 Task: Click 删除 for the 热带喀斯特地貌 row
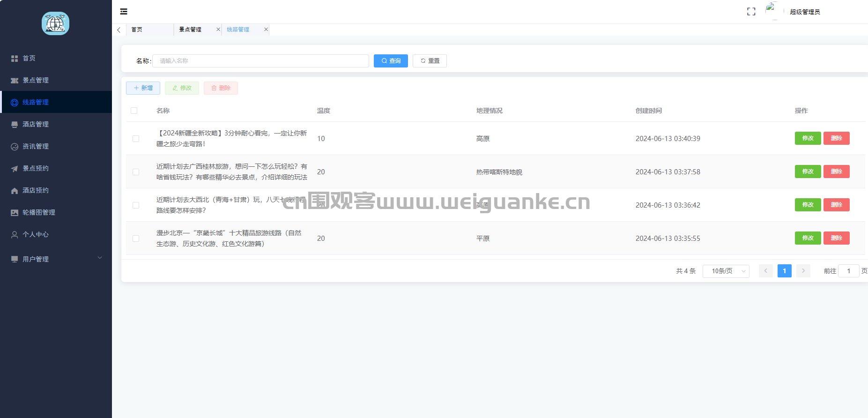pos(836,172)
